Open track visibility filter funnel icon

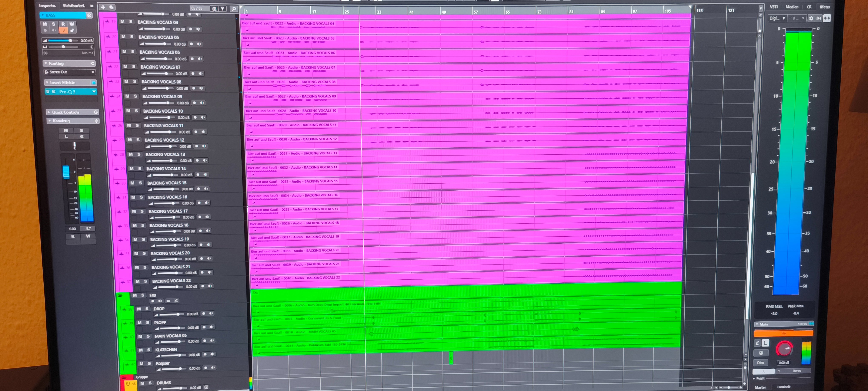click(x=223, y=9)
